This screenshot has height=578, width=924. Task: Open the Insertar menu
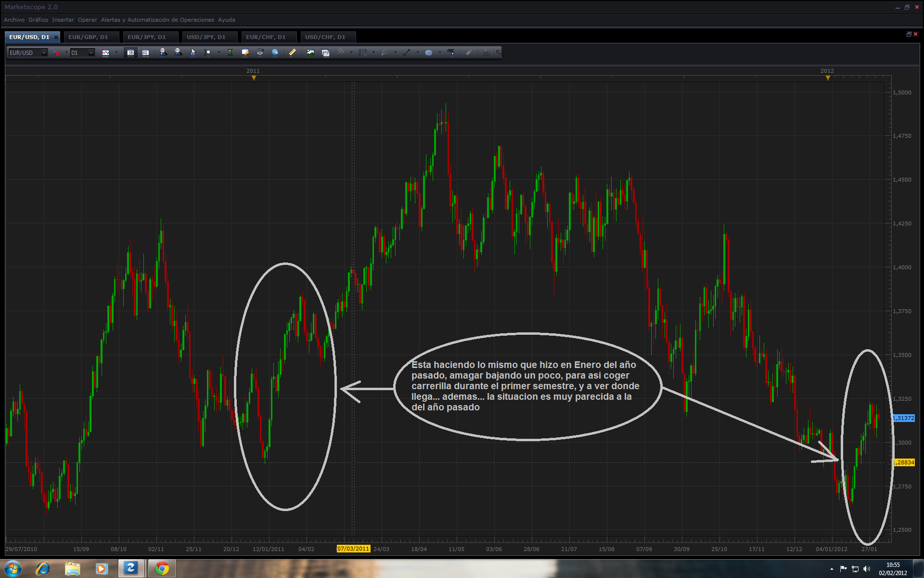click(x=63, y=20)
